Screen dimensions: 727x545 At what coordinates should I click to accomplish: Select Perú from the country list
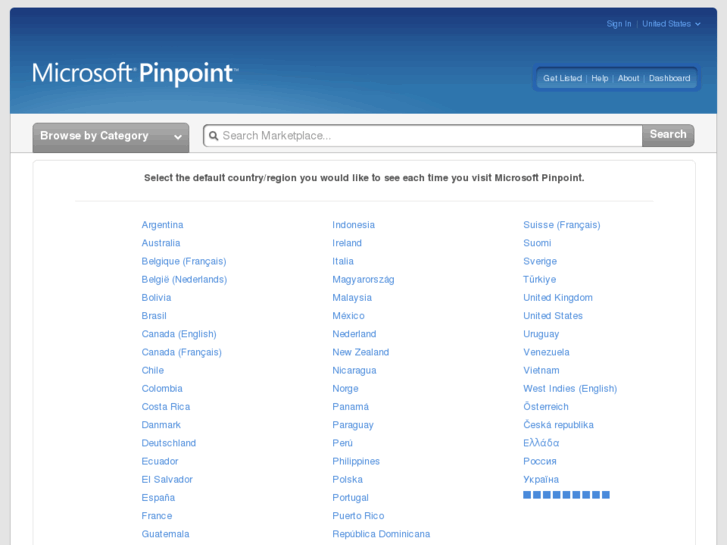tap(342, 443)
